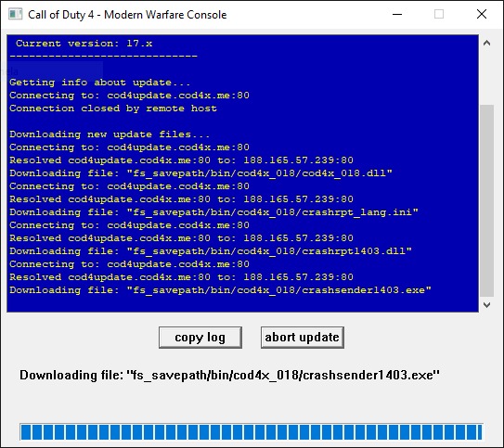Click the log line downloading crashrpt_lang.ini
The width and height of the screenshot is (504, 448).
(x=213, y=212)
